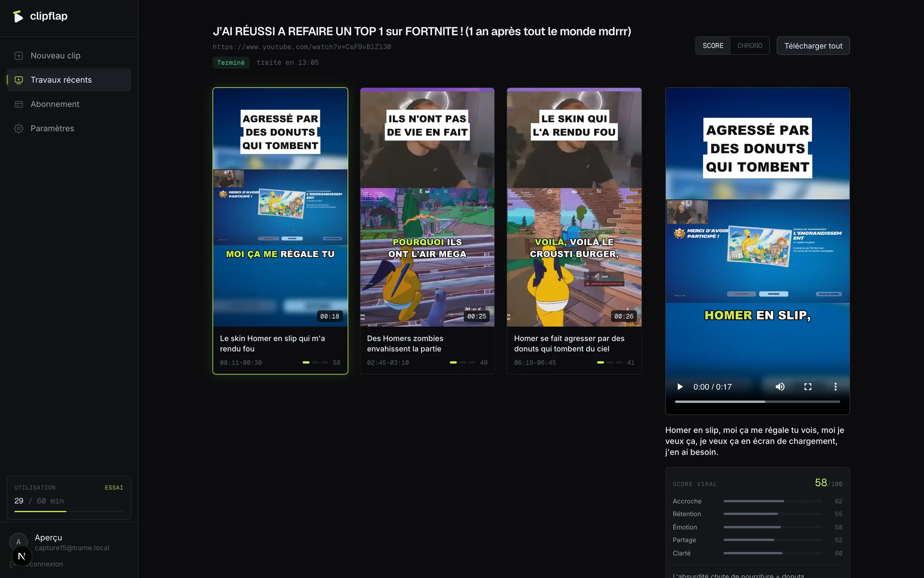924x578 pixels.
Task: Click the Travaux récents play icon
Action: tap(18, 80)
